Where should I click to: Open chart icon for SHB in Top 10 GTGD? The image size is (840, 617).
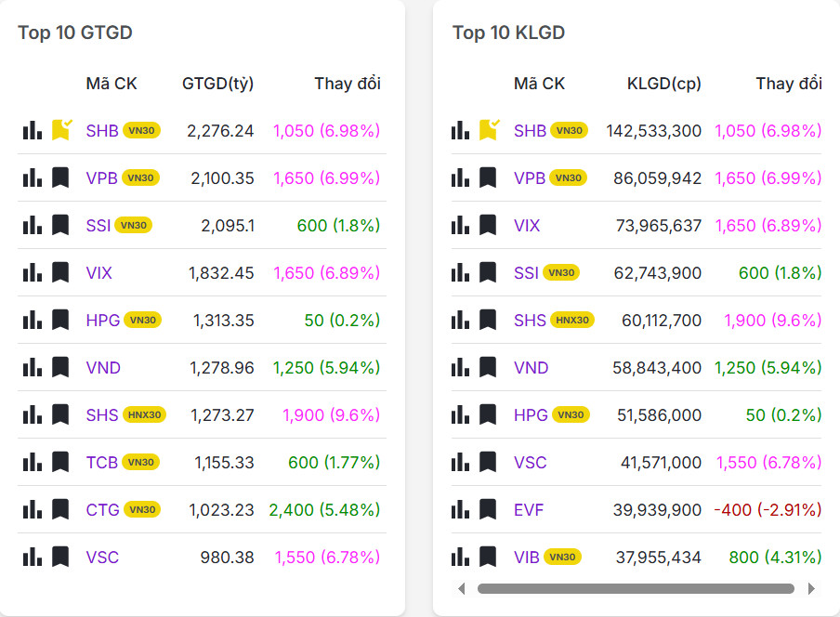[x=33, y=130]
